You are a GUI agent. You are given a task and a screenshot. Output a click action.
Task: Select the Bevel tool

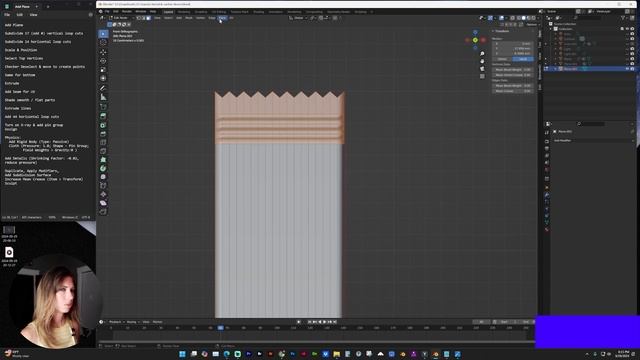(103, 133)
